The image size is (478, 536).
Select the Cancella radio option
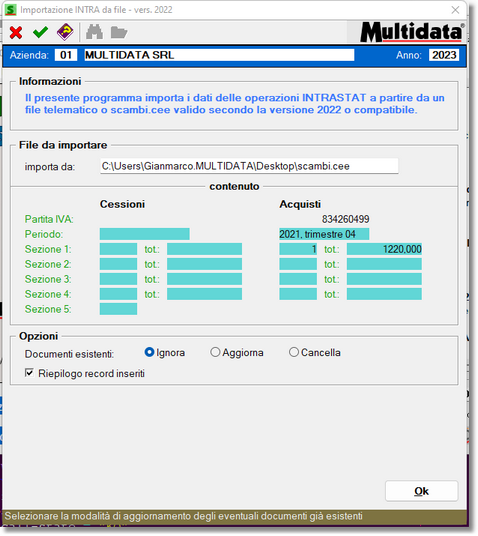pyautogui.click(x=315, y=352)
